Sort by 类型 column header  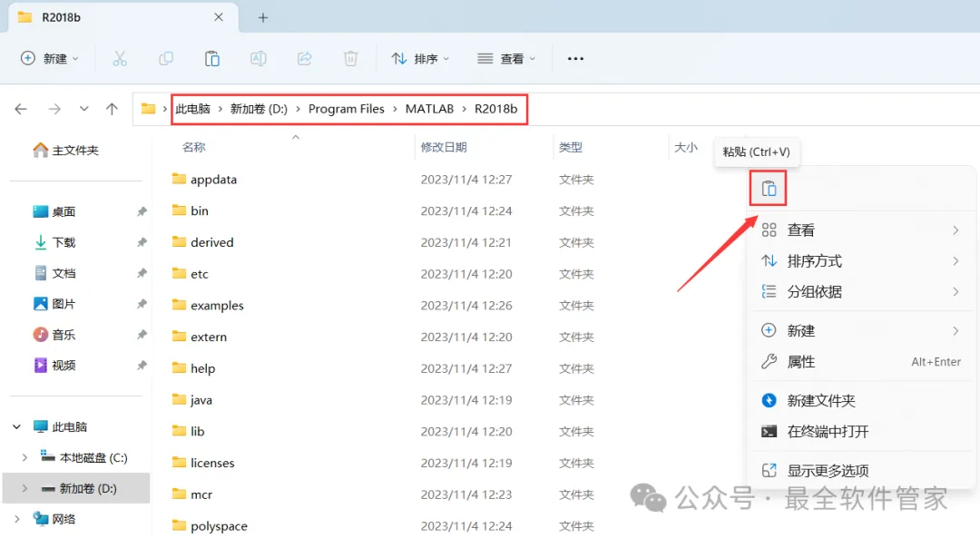pyautogui.click(x=571, y=148)
